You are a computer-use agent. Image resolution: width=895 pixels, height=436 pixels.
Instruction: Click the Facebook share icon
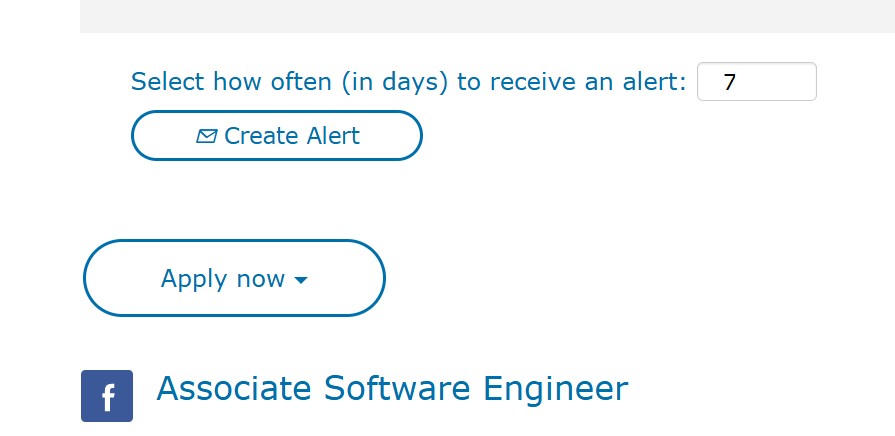[x=107, y=396]
